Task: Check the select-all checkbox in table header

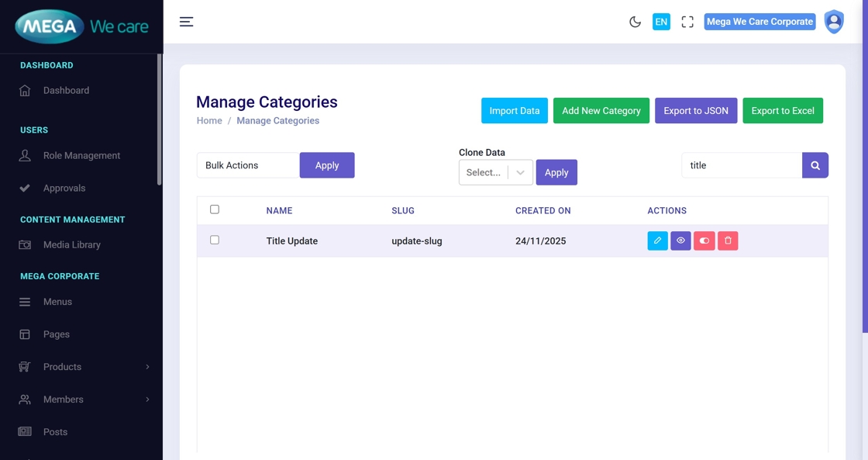Action: tap(215, 209)
